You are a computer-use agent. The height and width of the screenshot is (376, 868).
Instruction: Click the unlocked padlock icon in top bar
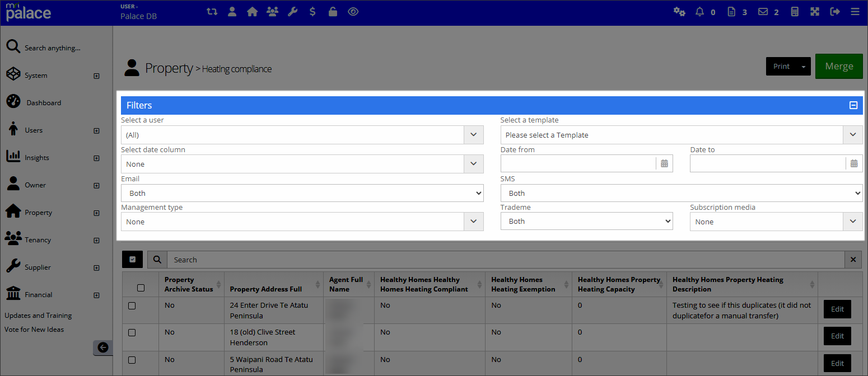pos(333,11)
